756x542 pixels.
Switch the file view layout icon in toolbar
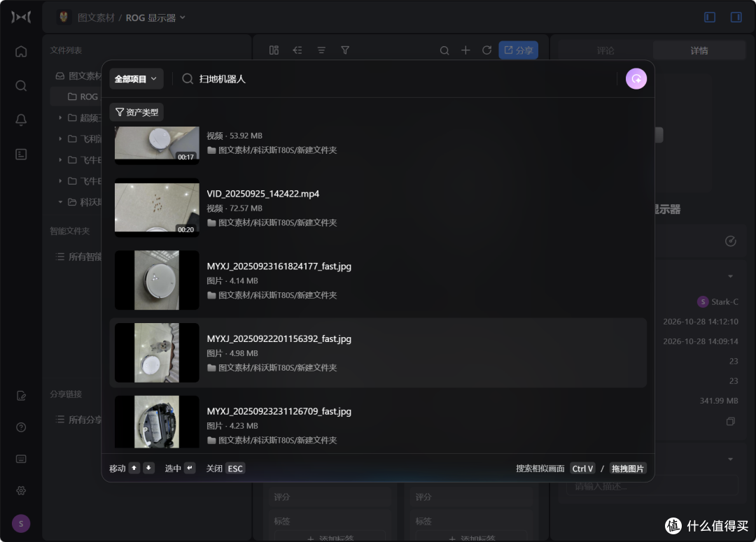pyautogui.click(x=274, y=50)
